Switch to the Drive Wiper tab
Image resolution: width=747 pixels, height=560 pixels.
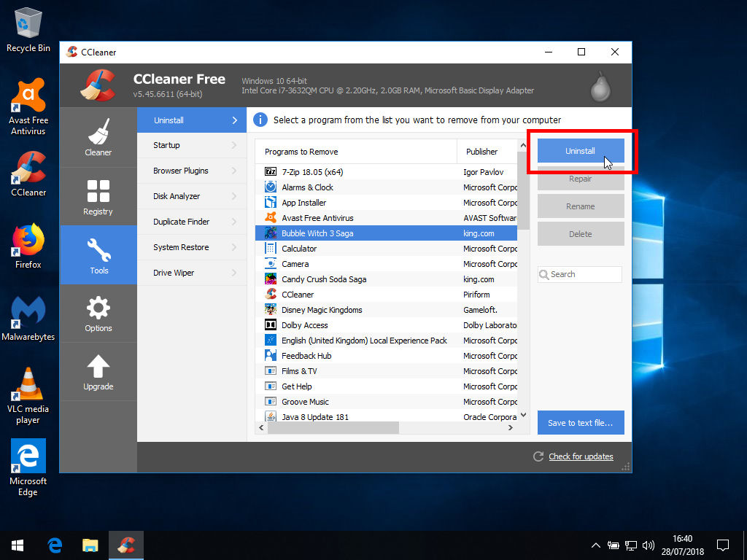click(192, 273)
